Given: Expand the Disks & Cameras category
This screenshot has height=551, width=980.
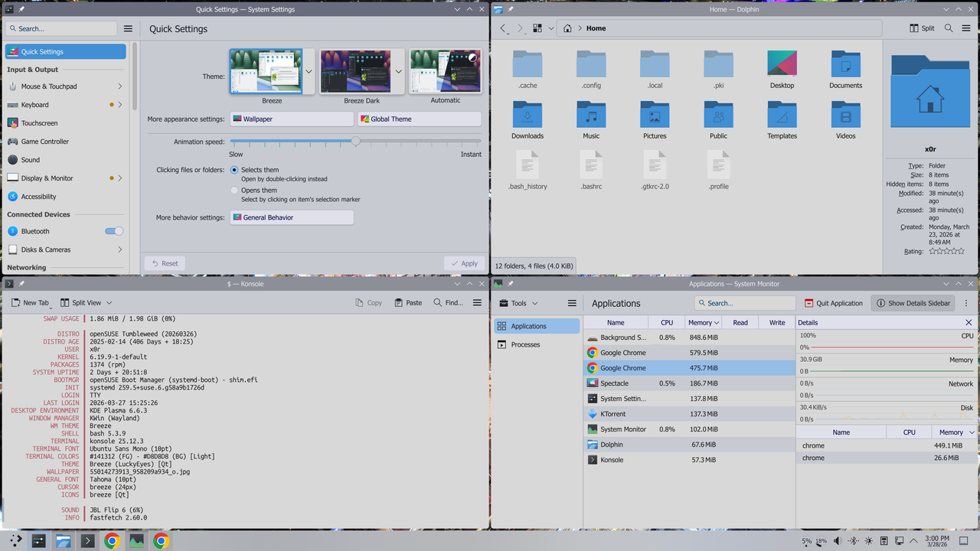Looking at the screenshot, I should 119,249.
